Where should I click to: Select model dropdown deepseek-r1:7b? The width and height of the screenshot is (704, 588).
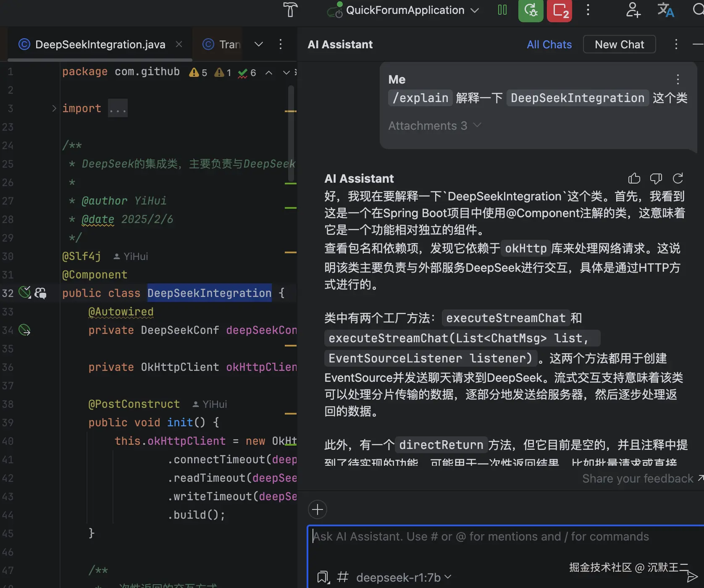(x=404, y=577)
